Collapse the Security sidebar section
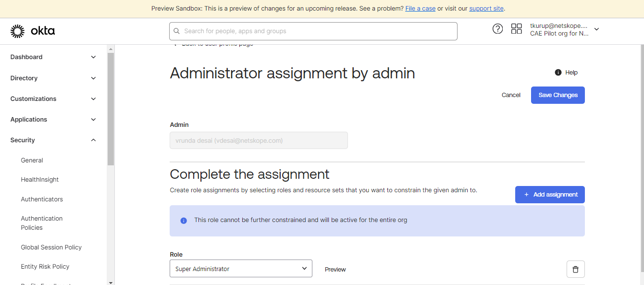The height and width of the screenshot is (285, 644). click(x=53, y=140)
